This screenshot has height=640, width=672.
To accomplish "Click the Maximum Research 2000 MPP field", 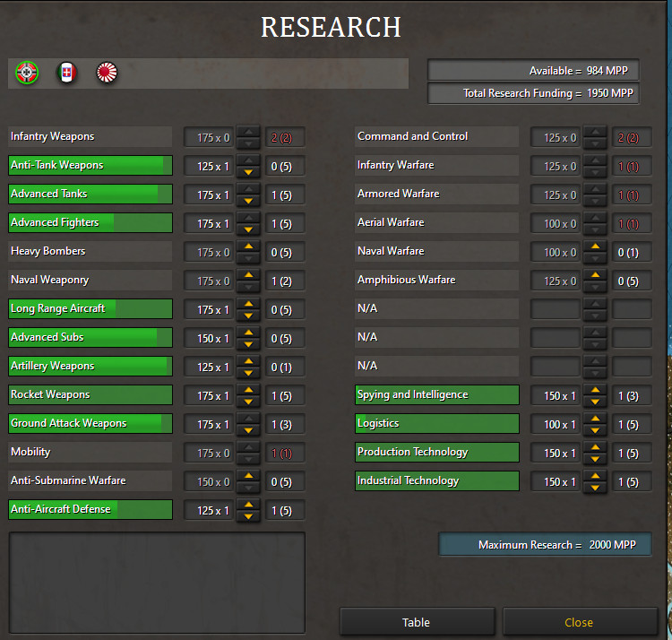I will [x=545, y=544].
